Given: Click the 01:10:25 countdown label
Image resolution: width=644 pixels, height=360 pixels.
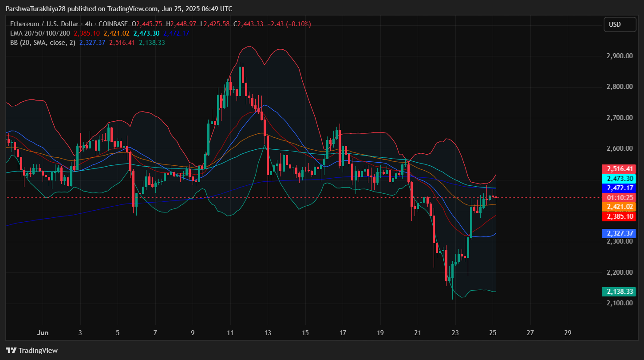Looking at the screenshot, I should (x=619, y=197).
